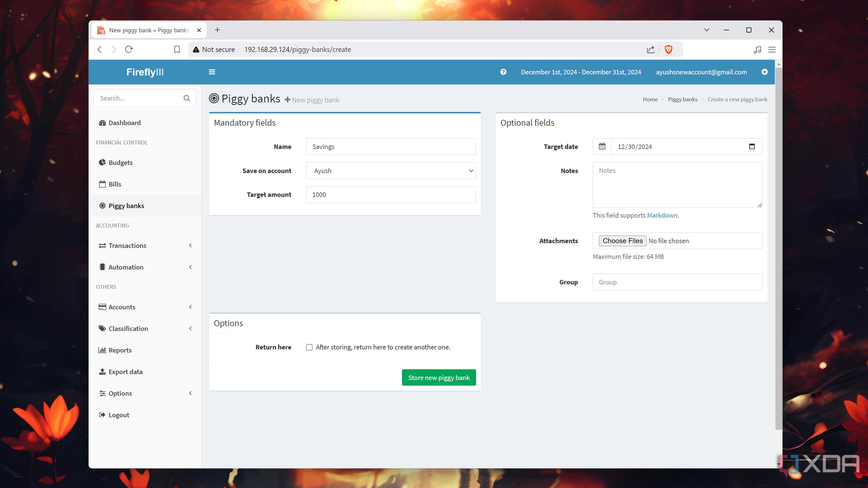Click Store new piggy bank button
The height and width of the screenshot is (488, 868).
point(439,378)
